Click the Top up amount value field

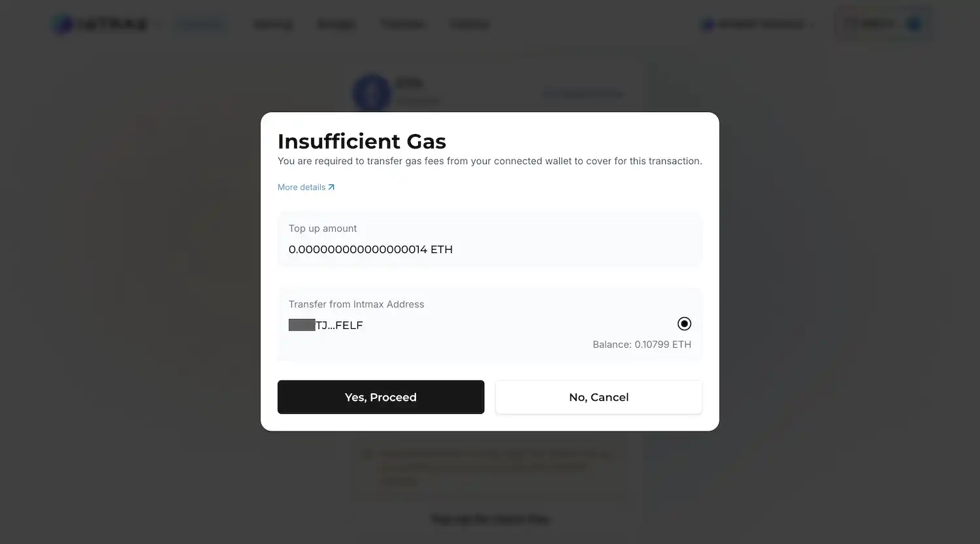coord(370,249)
